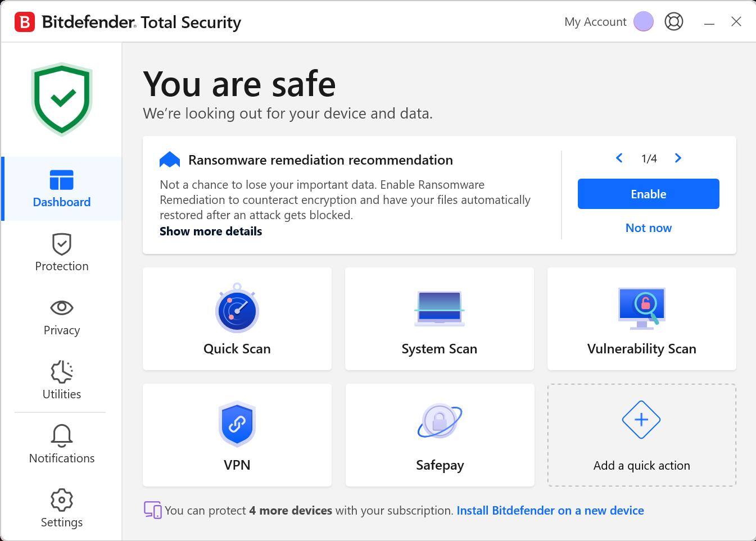Launch Quick Scan radar icon
The height and width of the screenshot is (541, 756).
tap(237, 309)
